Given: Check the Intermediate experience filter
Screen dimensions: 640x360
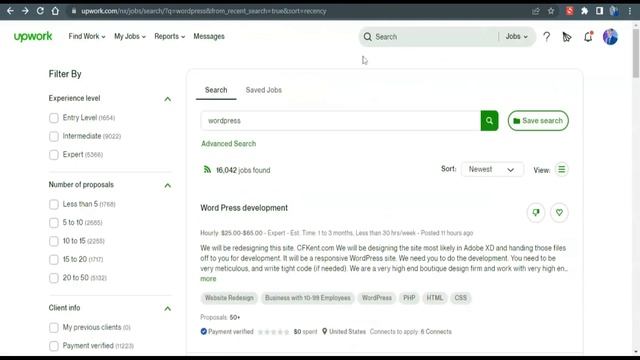Looking at the screenshot, I should point(53,136).
